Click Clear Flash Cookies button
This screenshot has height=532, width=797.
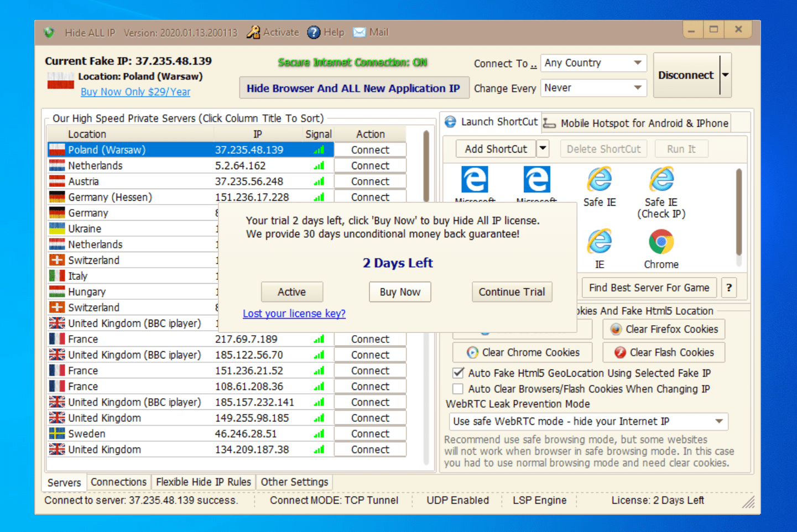click(x=664, y=352)
